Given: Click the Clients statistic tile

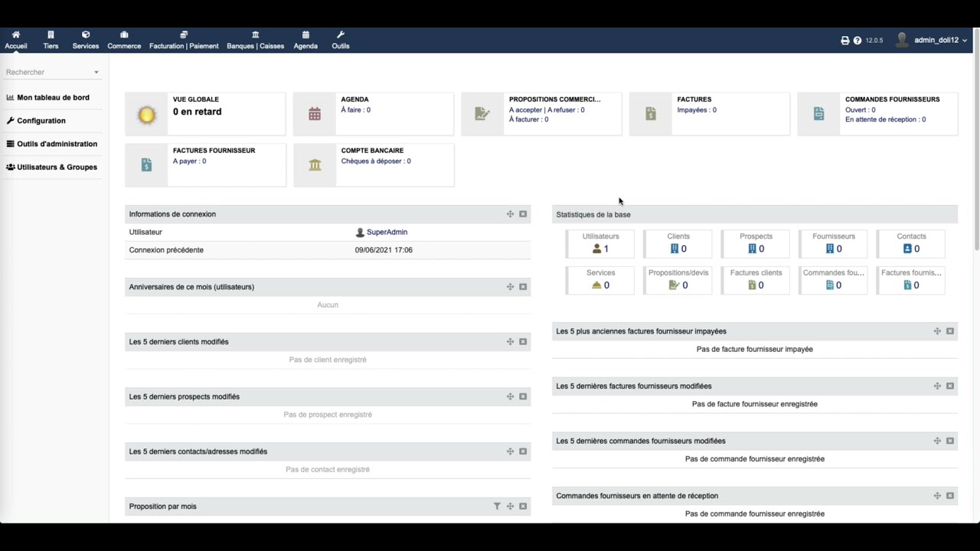Looking at the screenshot, I should [x=678, y=243].
